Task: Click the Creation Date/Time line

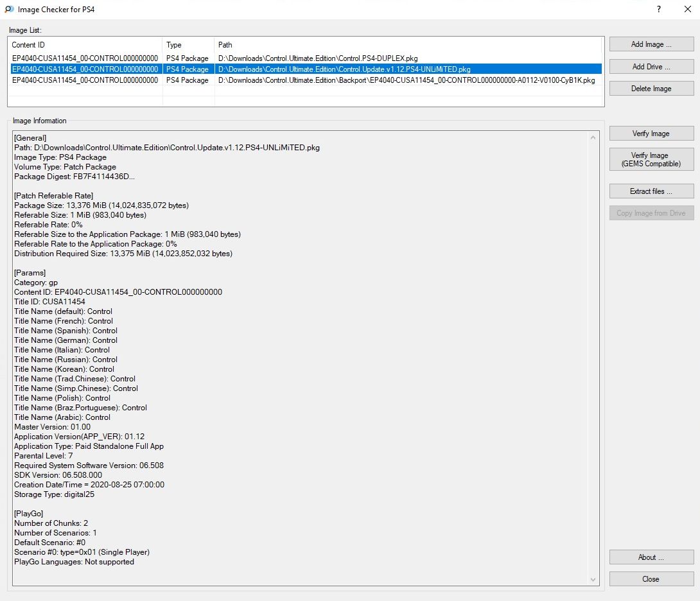Action: point(89,485)
